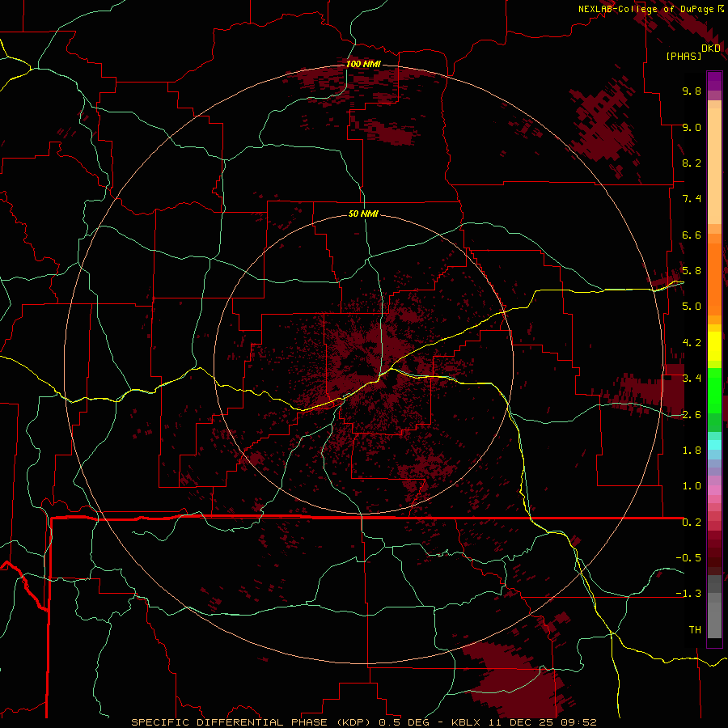Click the -1.3 scale value
Viewport: 728px width, 728px height.
[x=688, y=594]
